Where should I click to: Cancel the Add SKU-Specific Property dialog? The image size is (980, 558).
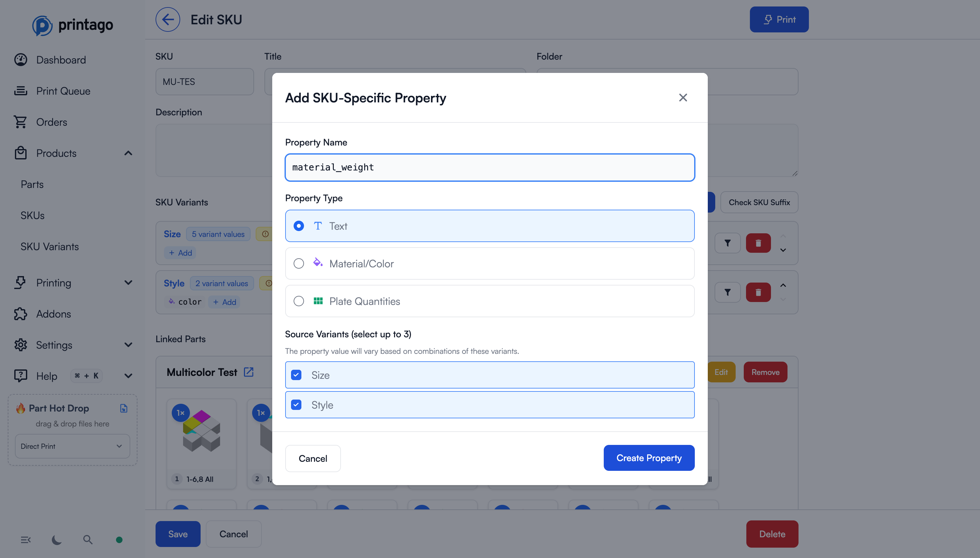312,458
